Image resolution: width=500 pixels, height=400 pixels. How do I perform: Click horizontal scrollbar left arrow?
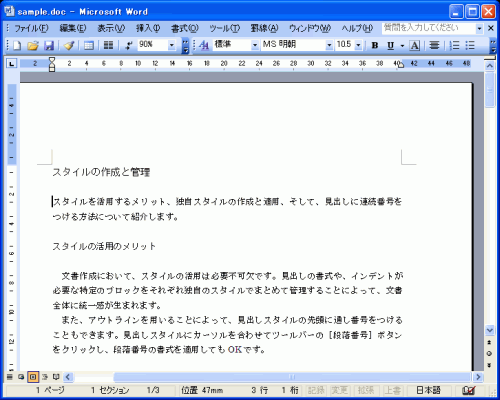pos(68,377)
